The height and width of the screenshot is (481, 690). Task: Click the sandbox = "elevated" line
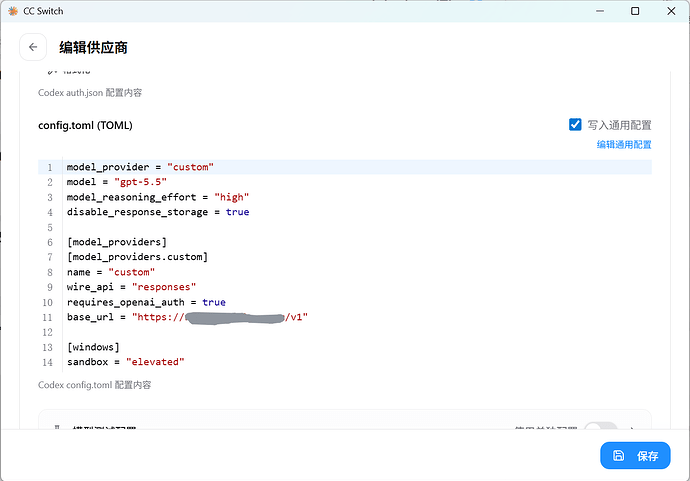[x=125, y=362]
